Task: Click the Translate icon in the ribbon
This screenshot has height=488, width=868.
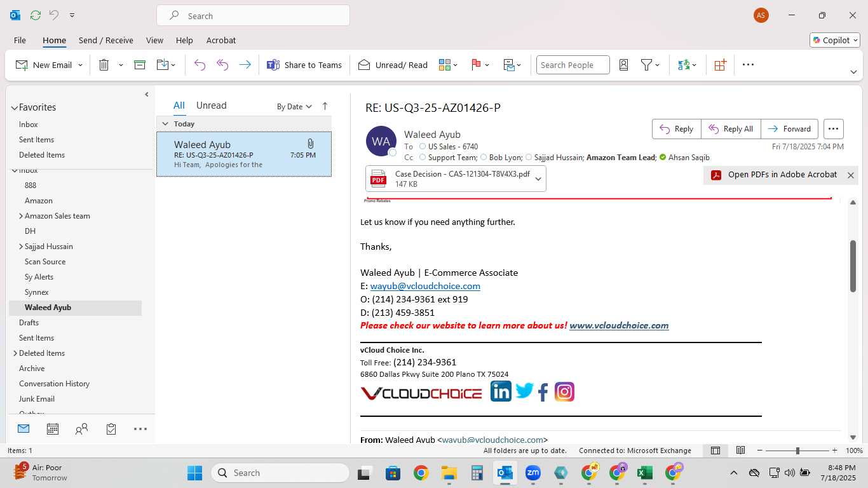Action: coord(684,65)
